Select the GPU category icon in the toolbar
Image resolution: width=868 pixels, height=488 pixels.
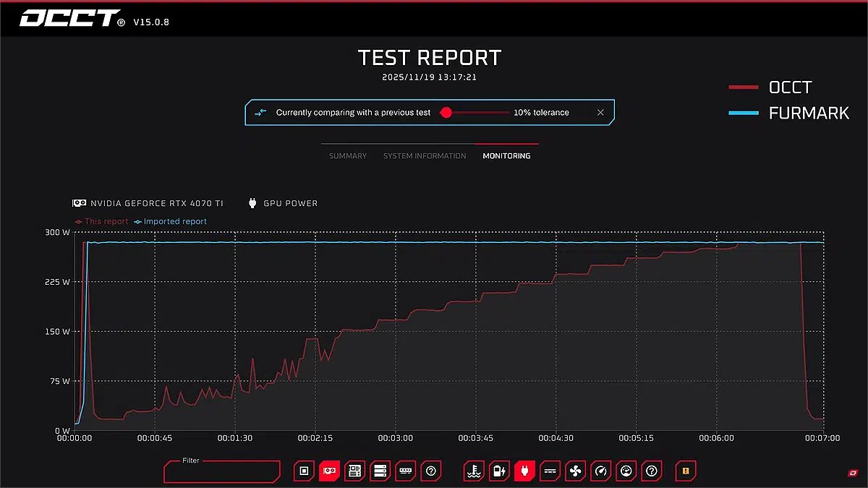pyautogui.click(x=330, y=471)
